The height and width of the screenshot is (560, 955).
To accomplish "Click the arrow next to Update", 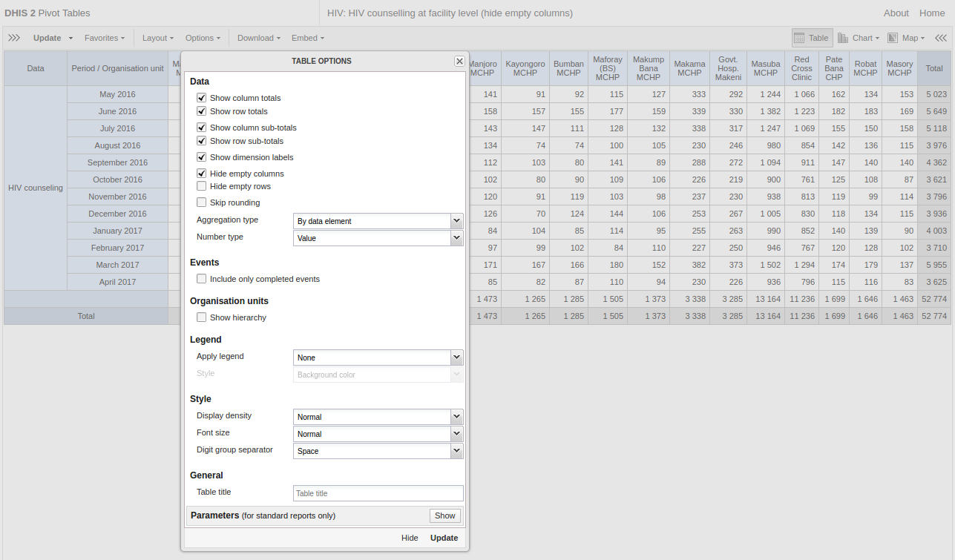I will point(71,39).
